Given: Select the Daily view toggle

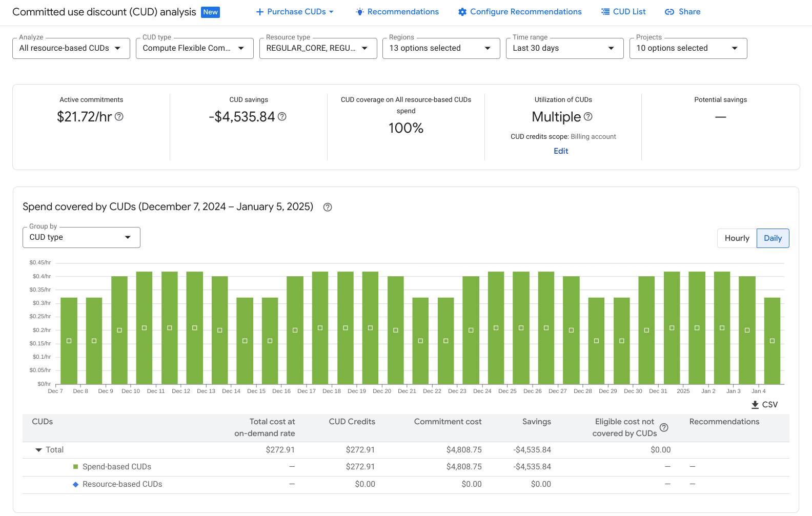Looking at the screenshot, I should pos(773,238).
